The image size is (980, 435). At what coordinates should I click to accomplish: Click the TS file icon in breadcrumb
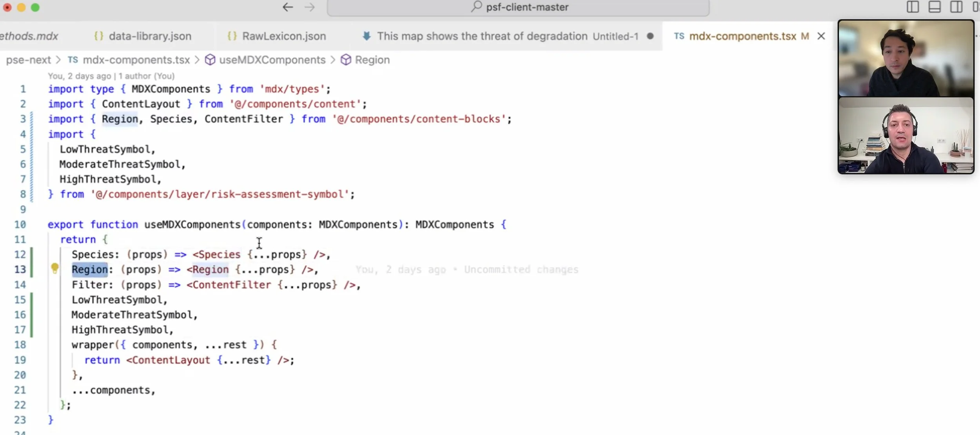(73, 60)
